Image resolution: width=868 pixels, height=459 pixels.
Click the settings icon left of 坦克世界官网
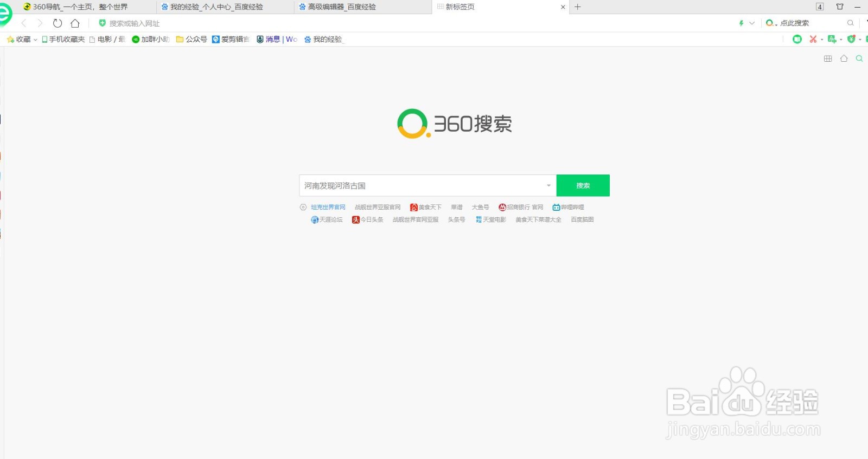point(303,207)
